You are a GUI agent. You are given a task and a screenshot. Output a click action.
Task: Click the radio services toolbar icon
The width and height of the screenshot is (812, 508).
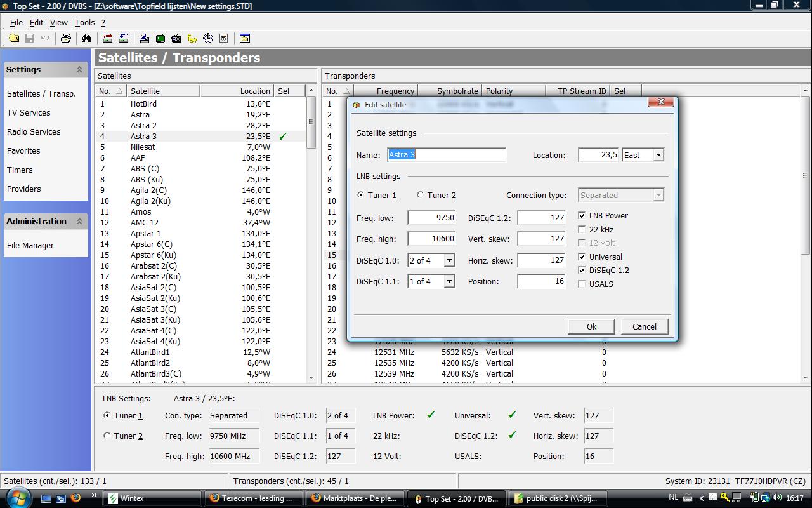(176, 38)
